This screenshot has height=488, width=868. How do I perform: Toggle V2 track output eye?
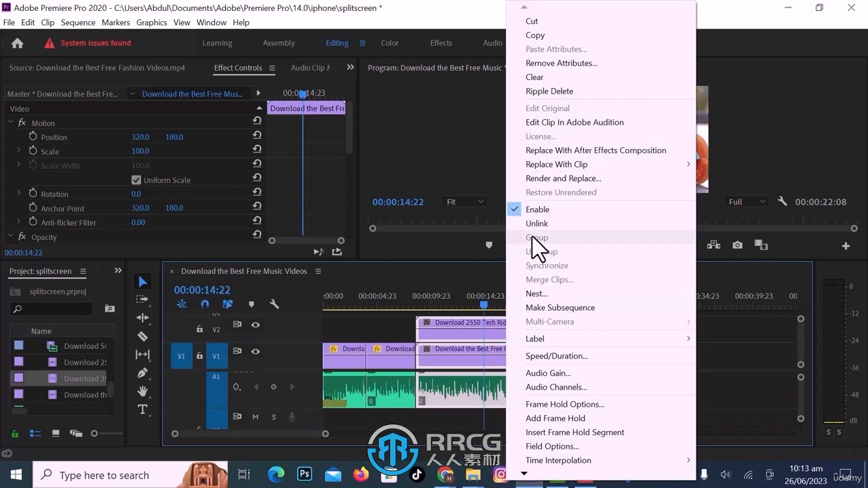tap(256, 325)
